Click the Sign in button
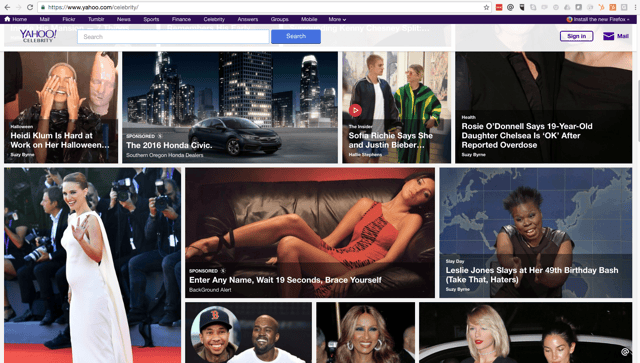The height and width of the screenshot is (363, 640). point(576,36)
